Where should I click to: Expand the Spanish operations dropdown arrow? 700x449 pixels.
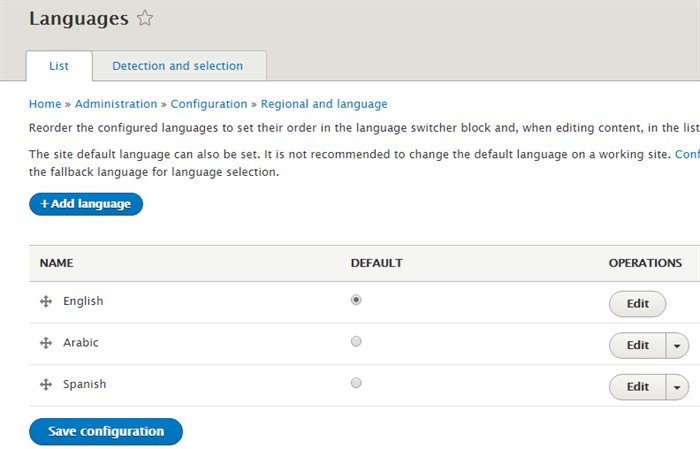pos(678,387)
